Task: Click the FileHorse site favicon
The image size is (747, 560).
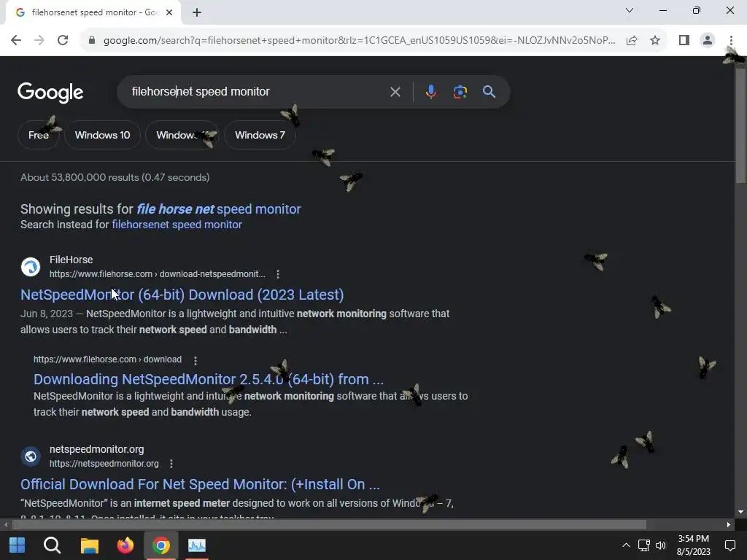Action: 31,267
